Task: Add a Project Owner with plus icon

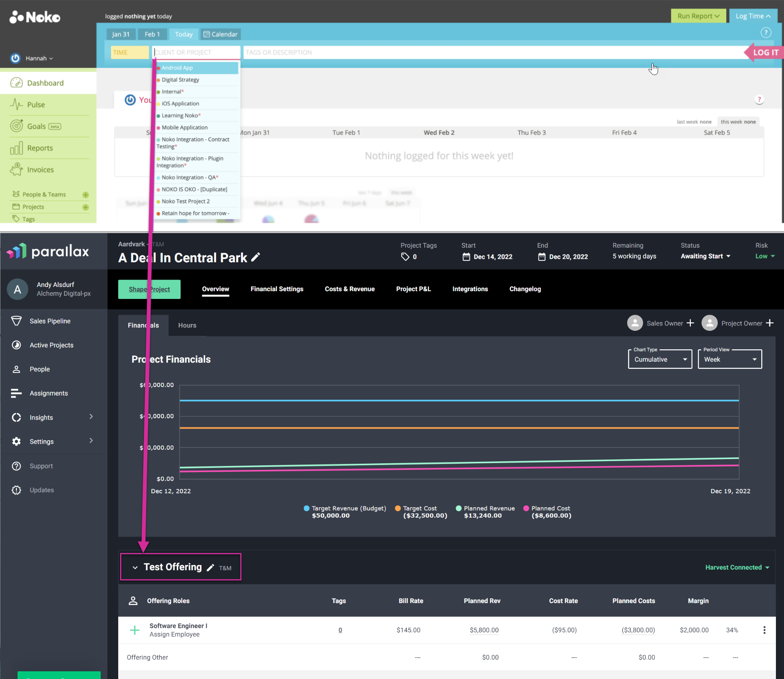Action: coord(769,323)
